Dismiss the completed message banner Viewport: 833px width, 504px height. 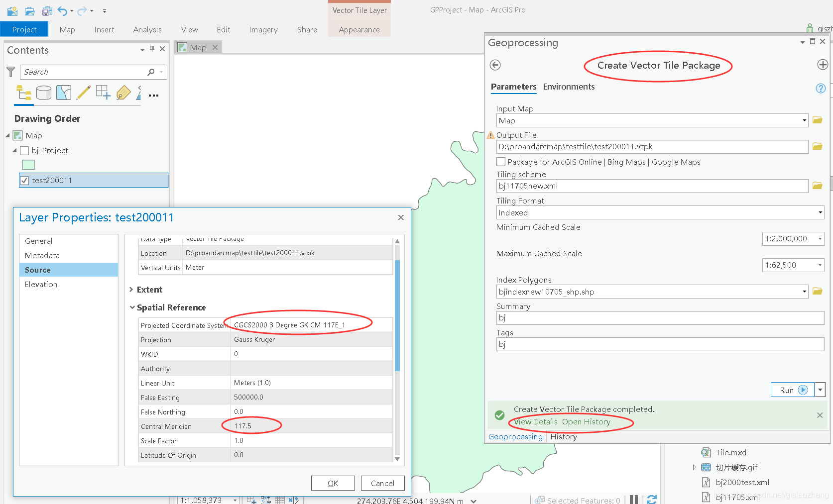coord(820,415)
